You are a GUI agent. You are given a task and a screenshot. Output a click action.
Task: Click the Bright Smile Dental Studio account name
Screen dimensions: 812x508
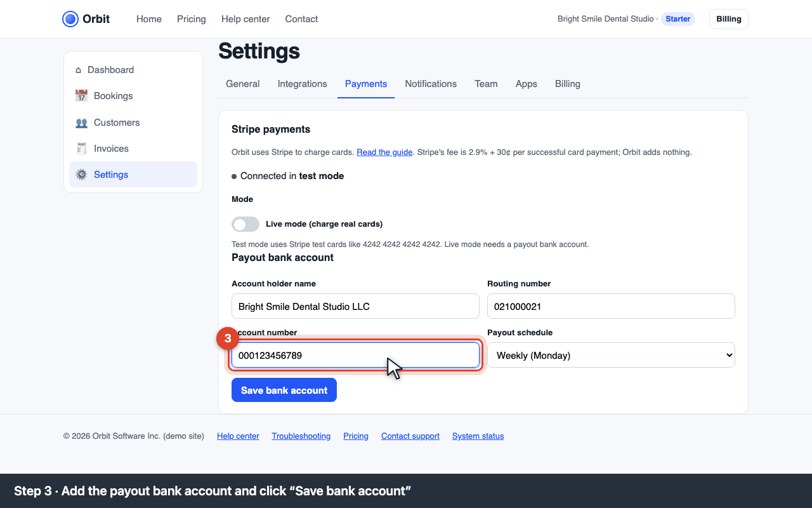pos(605,19)
